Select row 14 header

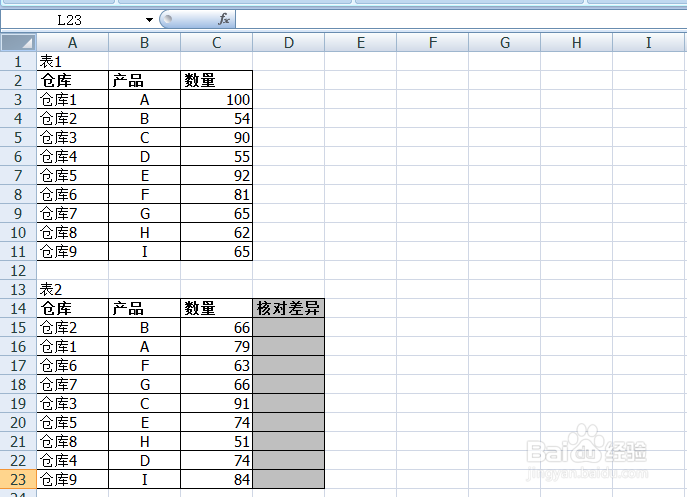coord(18,309)
